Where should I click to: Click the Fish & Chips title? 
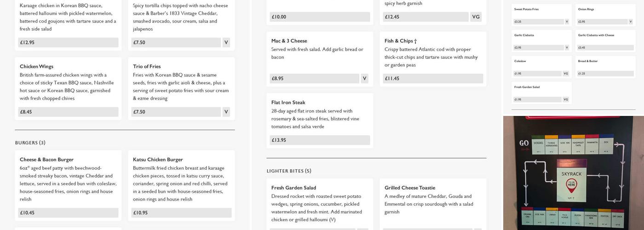pyautogui.click(x=400, y=41)
